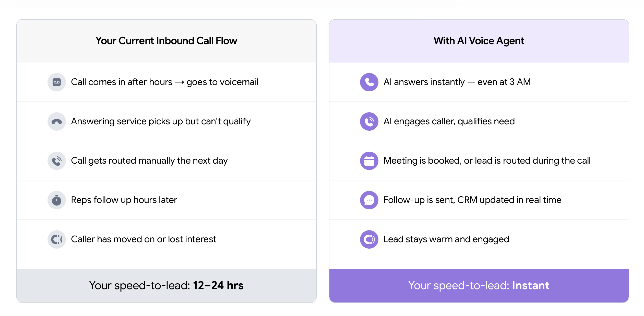Click the gray speed-to-lead 12–24 hrs footer
Screen dimensions: 644x316
pos(166,285)
